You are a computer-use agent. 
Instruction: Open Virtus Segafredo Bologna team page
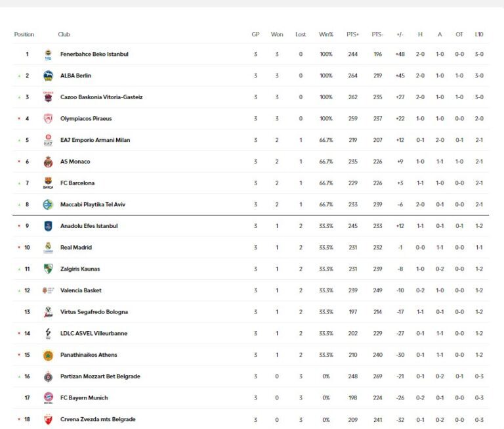pyautogui.click(x=94, y=312)
